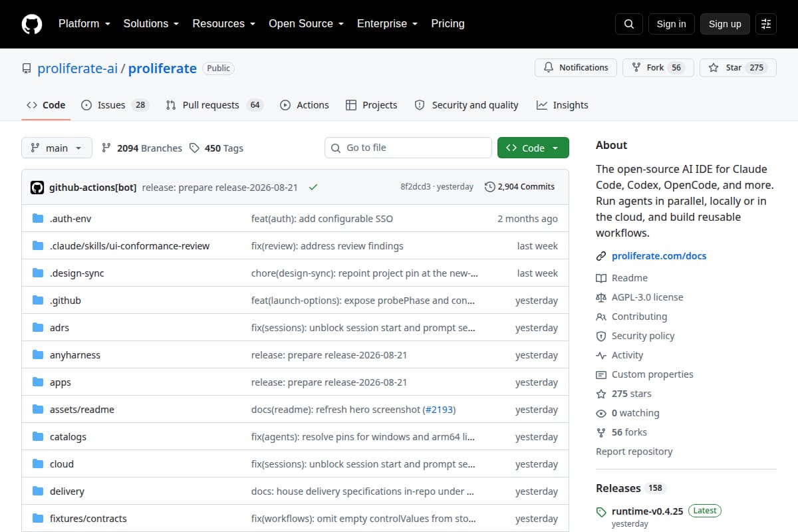The image size is (798, 532).
Task: Click the repository icon beside proliferate-ai
Action: [27, 68]
